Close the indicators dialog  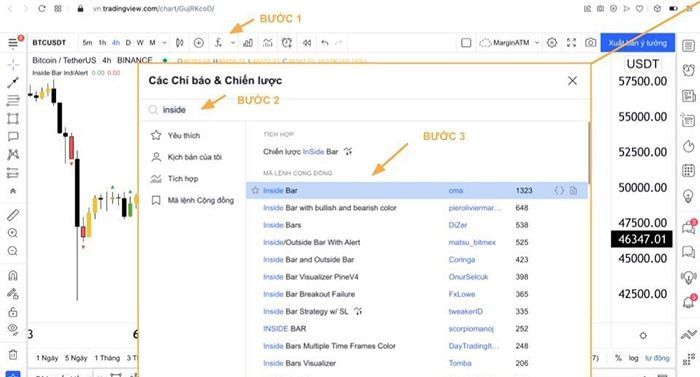pyautogui.click(x=572, y=81)
